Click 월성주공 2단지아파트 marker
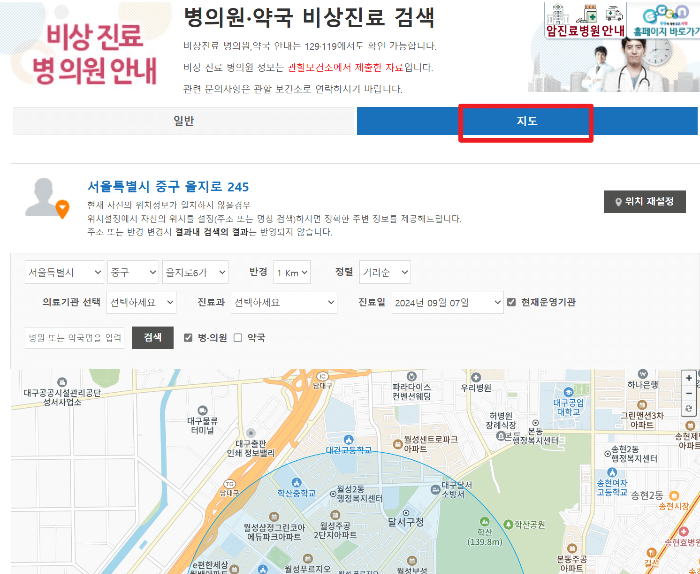 335,515
